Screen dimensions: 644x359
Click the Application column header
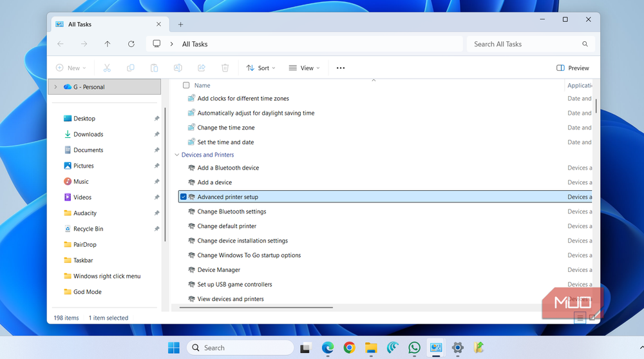coord(580,85)
